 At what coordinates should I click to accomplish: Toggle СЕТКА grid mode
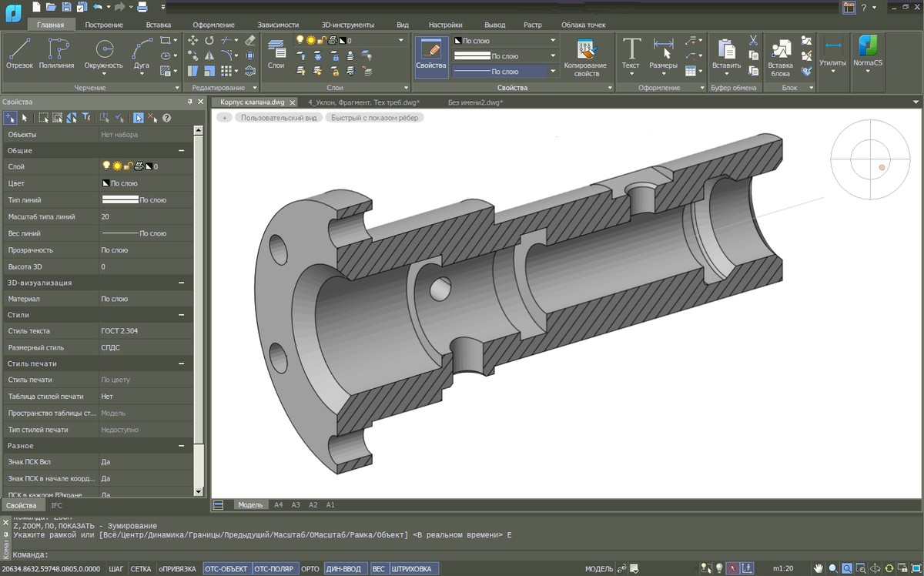click(141, 569)
